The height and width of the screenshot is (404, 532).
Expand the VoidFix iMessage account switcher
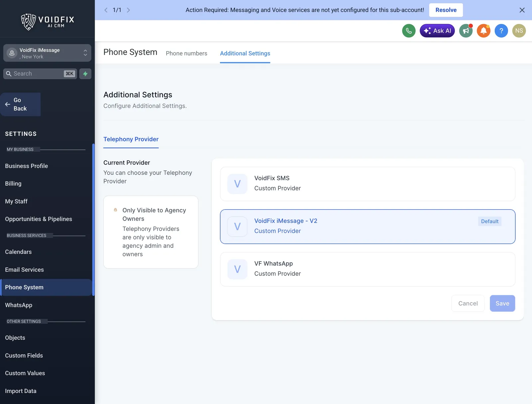click(47, 53)
